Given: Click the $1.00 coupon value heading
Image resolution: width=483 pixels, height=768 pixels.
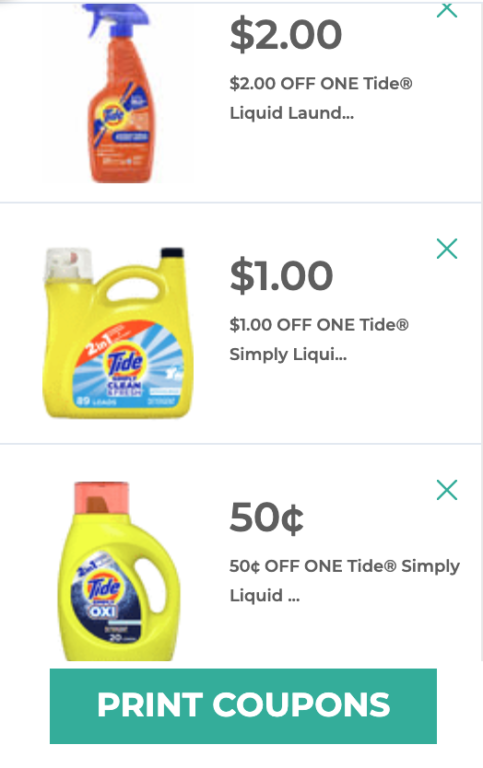Looking at the screenshot, I should coord(281,276).
